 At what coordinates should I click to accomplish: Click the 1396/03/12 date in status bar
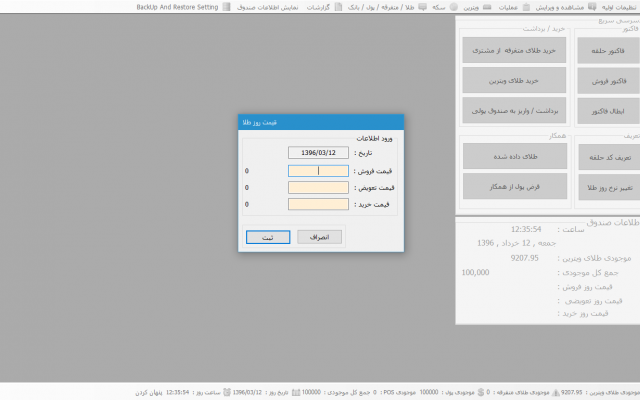pos(247,392)
